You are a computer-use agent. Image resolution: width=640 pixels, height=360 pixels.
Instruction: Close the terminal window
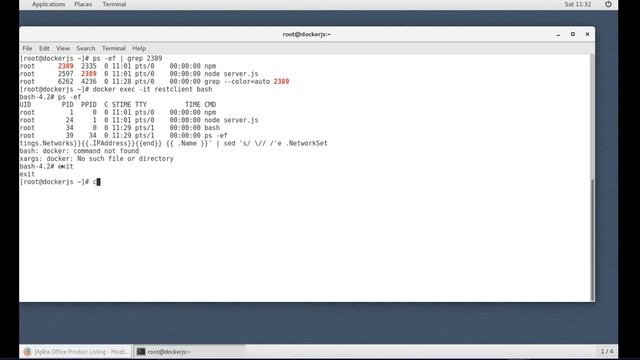(587, 34)
